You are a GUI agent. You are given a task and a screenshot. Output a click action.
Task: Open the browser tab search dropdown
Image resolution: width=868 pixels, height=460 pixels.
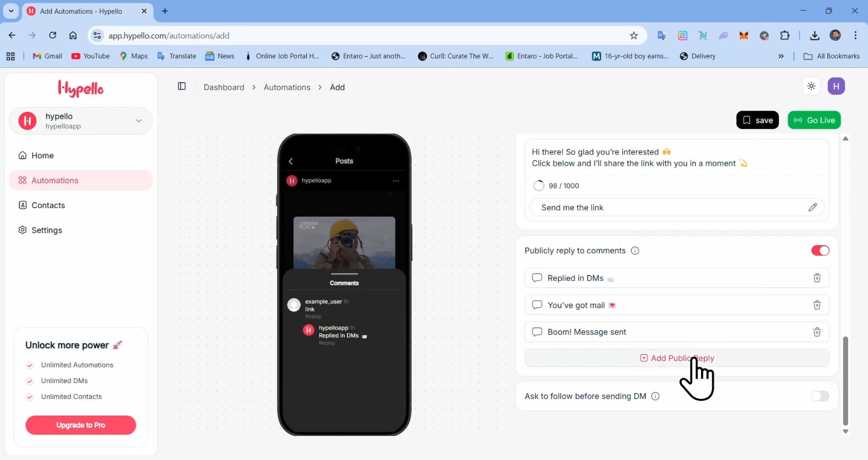(x=11, y=11)
